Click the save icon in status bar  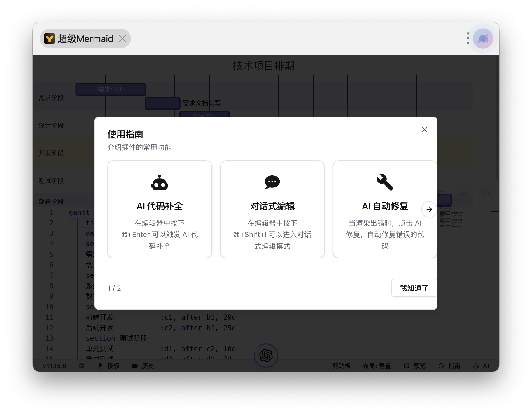[x=82, y=366]
